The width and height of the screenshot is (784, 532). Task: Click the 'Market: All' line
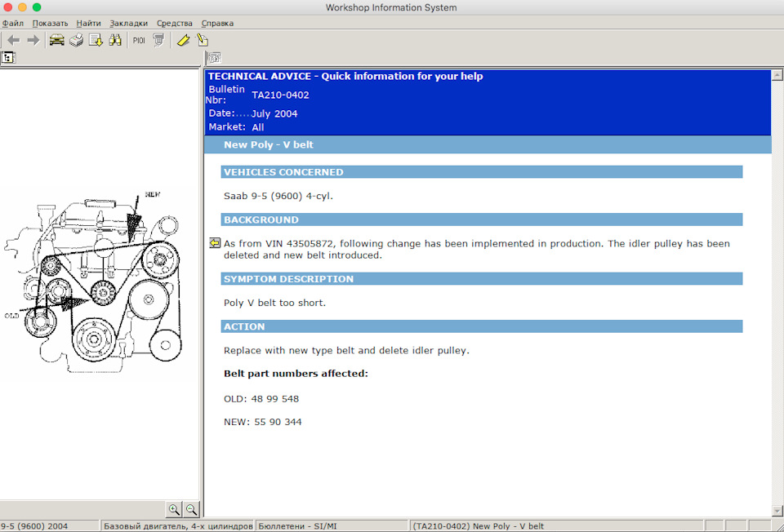(236, 127)
